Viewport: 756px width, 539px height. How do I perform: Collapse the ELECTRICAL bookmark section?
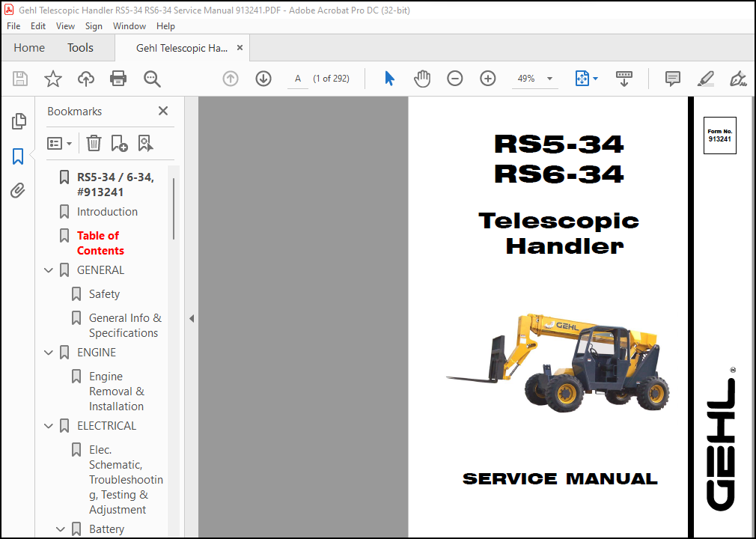(48, 426)
